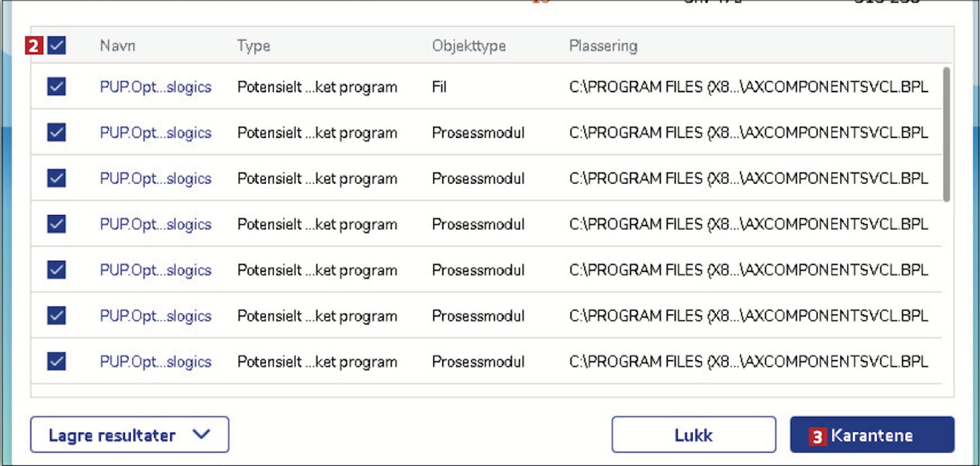The width and height of the screenshot is (980, 466).
Task: Open the Lagre resultater dropdown
Action: (129, 435)
